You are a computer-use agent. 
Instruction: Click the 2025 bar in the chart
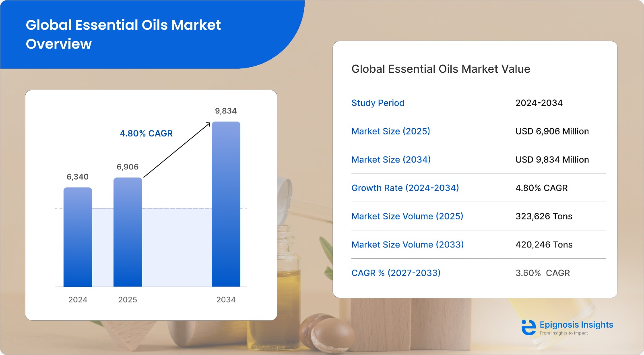point(128,232)
